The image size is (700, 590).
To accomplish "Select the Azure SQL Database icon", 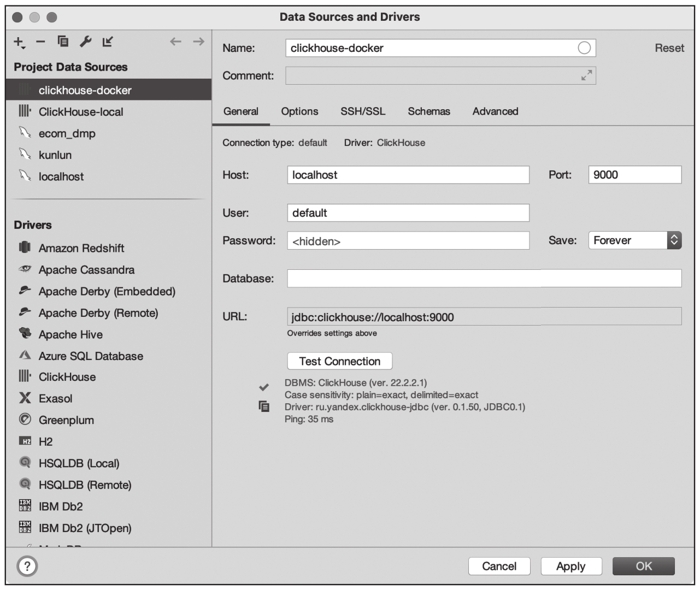I will point(25,355).
